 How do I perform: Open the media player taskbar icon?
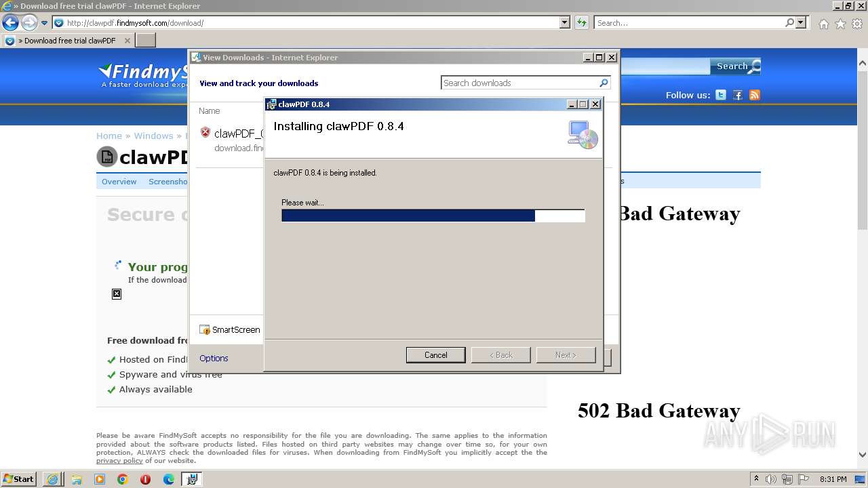click(x=100, y=479)
